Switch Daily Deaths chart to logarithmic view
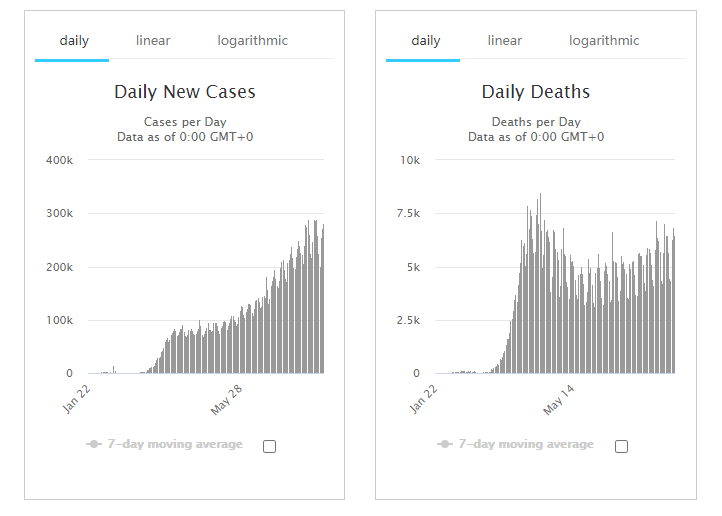Screen dimensions: 722x516 click(x=604, y=41)
